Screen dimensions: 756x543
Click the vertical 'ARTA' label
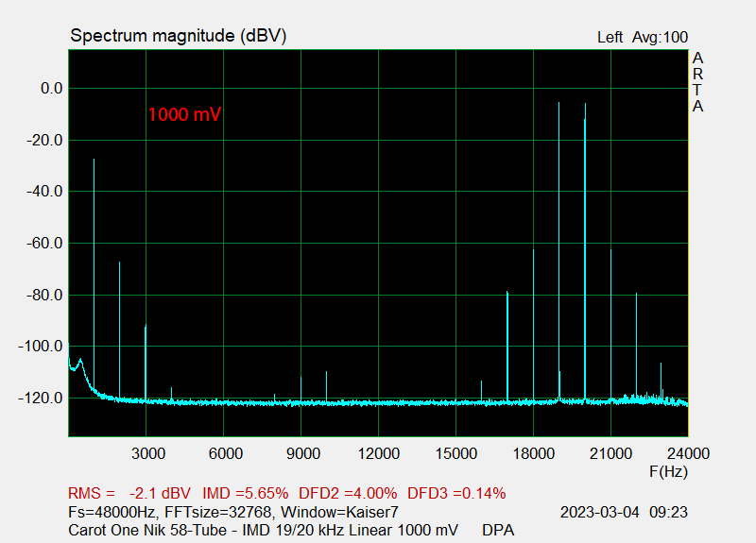[x=697, y=82]
